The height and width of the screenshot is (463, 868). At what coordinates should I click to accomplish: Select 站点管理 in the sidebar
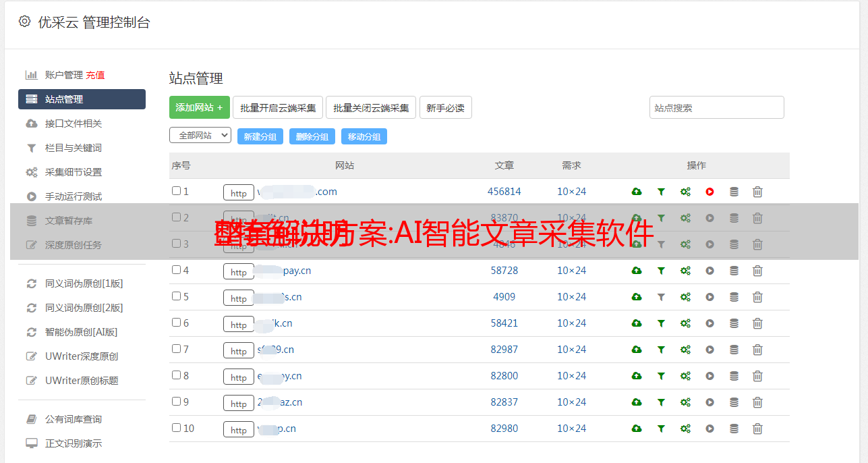[82, 99]
